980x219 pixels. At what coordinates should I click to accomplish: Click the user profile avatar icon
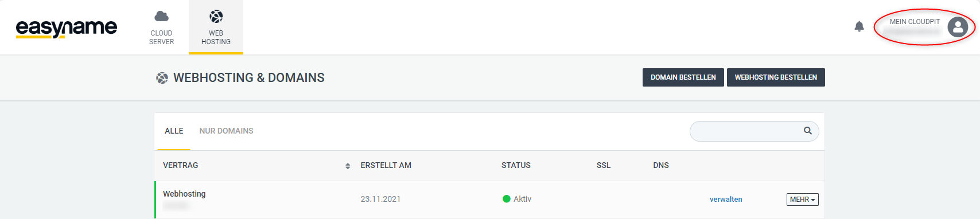click(x=958, y=26)
